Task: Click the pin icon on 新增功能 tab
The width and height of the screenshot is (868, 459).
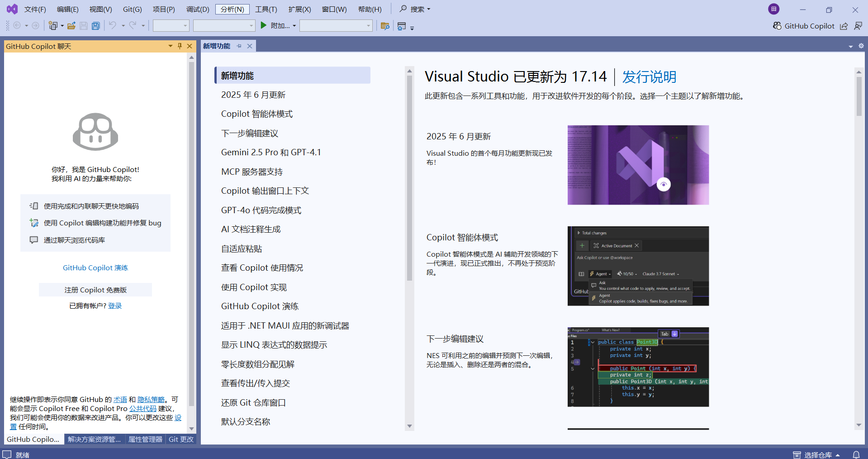Action: 239,46
